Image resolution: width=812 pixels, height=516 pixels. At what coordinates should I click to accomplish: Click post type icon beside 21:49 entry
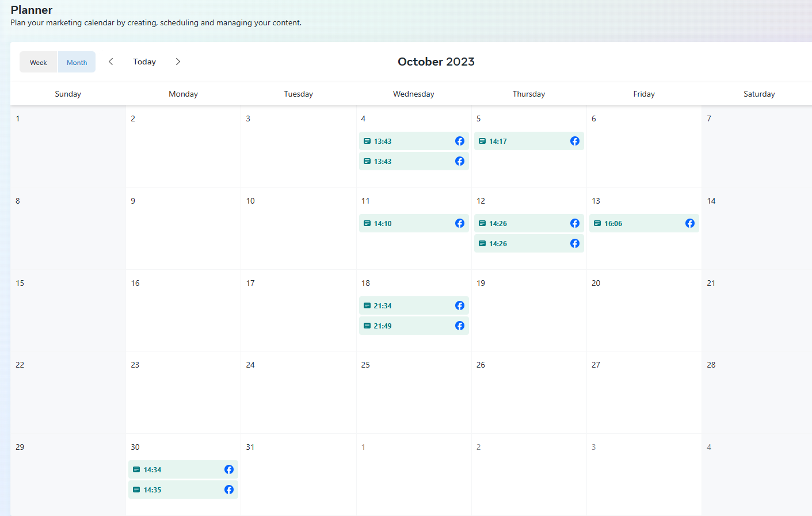coord(367,326)
